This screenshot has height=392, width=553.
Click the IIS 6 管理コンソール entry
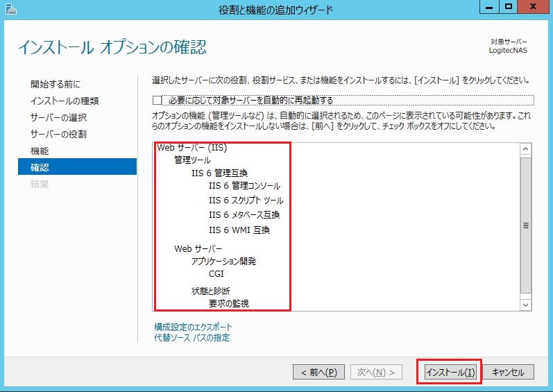pyautogui.click(x=244, y=186)
